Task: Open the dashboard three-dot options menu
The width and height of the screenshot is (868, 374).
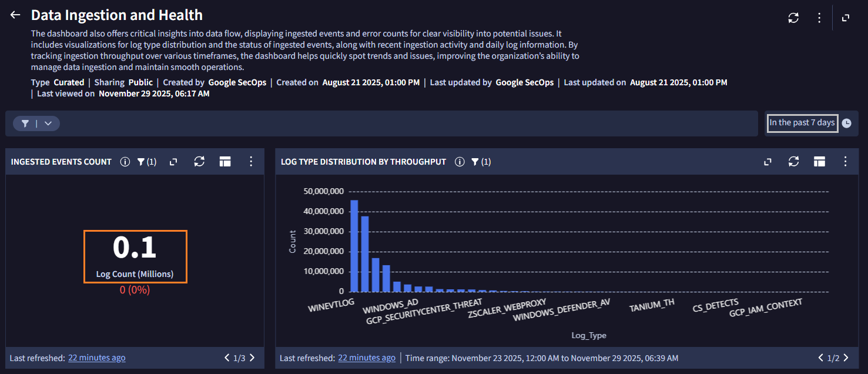Action: [x=819, y=18]
